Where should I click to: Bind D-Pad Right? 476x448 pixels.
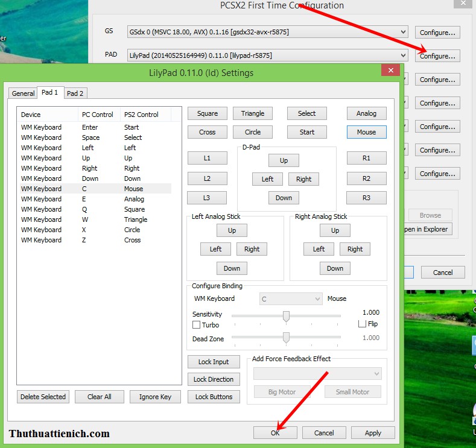303,179
